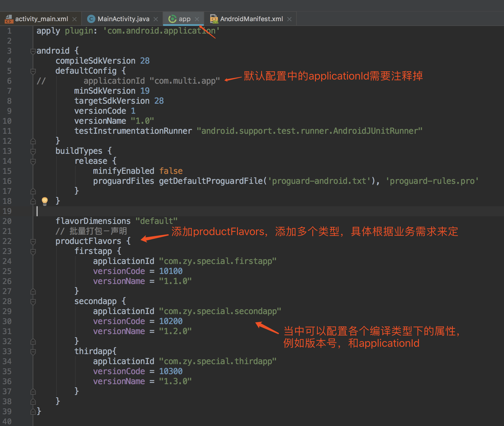The width and height of the screenshot is (504, 426).
Task: Click "com.zy.special.secondapp" applicationId string
Action: 220,311
